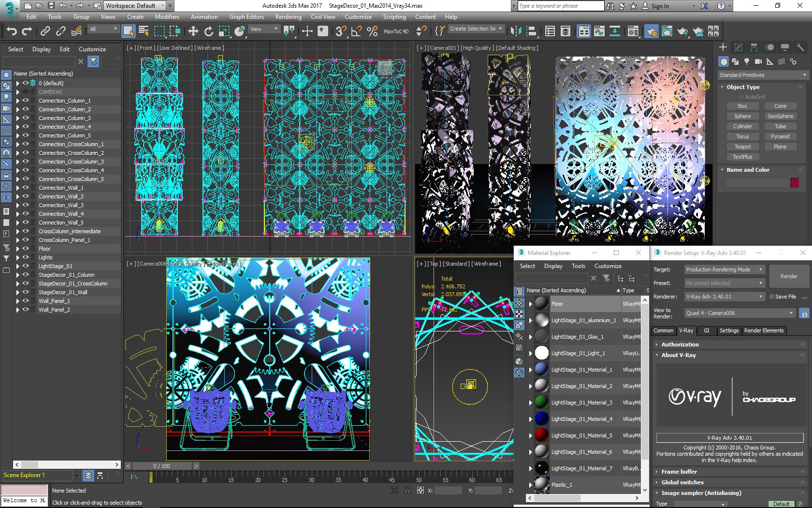812x508 pixels.
Task: Select the Select and Move tool
Action: 193,31
